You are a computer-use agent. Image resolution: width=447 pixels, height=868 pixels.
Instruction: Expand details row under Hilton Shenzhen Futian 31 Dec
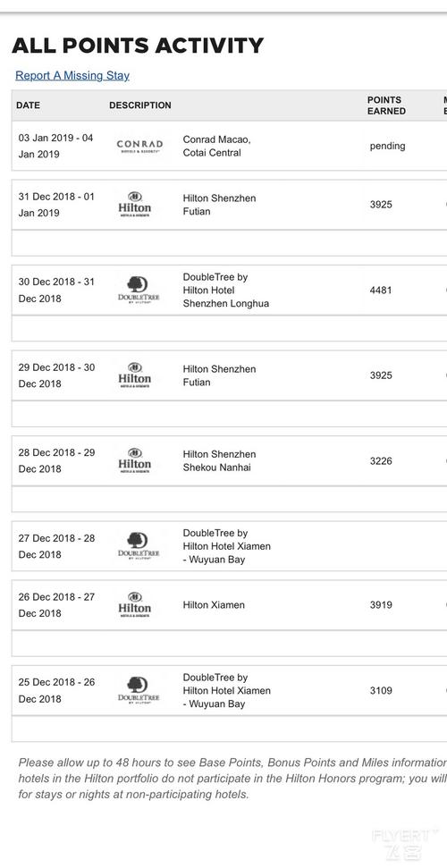[x=230, y=243]
